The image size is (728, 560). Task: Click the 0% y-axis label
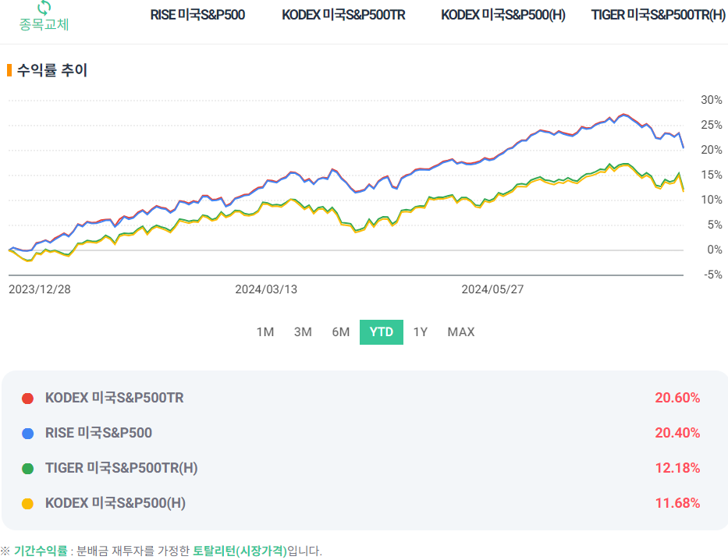point(715,250)
